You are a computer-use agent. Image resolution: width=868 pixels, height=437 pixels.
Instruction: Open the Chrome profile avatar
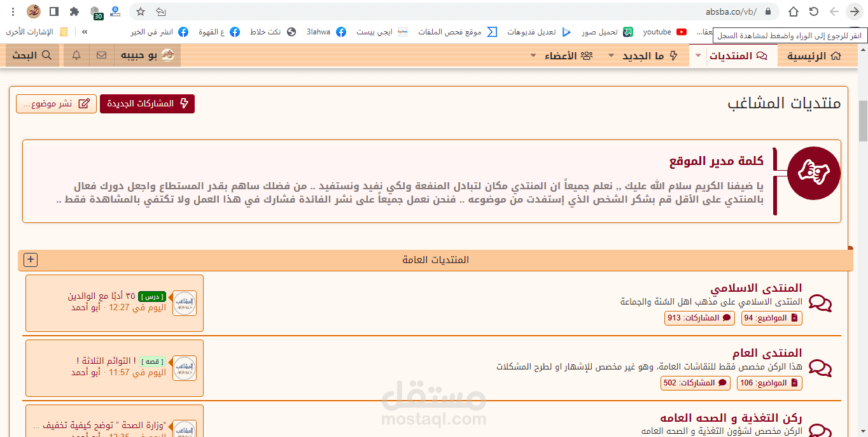tap(34, 11)
